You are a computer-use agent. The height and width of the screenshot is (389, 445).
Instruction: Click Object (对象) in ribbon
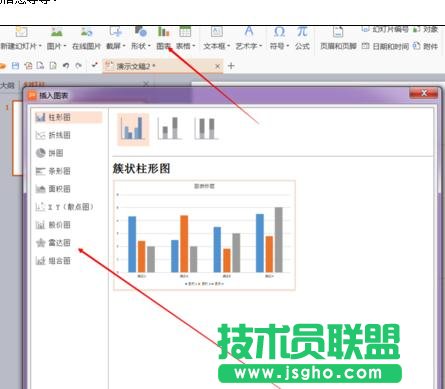tap(426, 30)
